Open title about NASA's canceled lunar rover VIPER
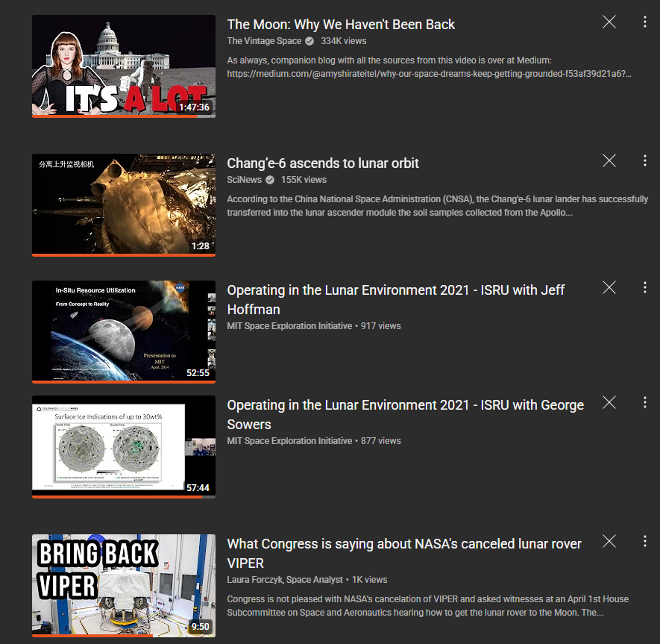The height and width of the screenshot is (644, 660). 404,554
